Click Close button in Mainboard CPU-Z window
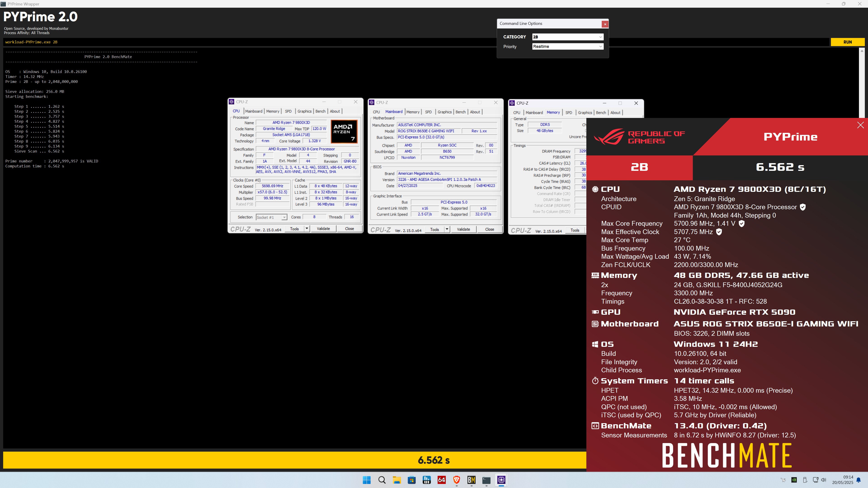The width and height of the screenshot is (868, 488). (490, 229)
